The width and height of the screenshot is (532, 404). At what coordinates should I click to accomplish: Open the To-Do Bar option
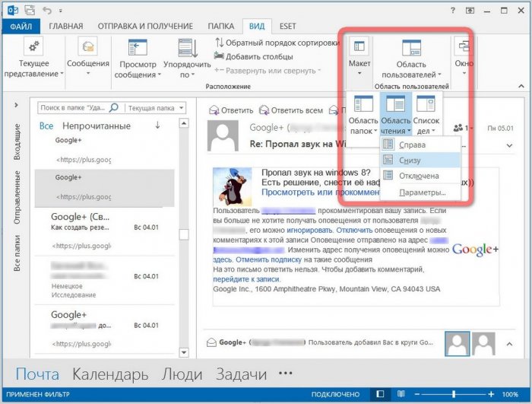pyautogui.click(x=426, y=115)
